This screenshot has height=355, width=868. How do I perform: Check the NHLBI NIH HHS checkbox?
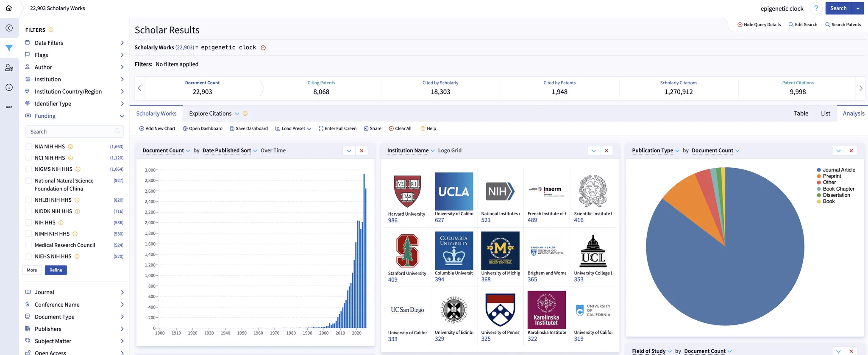28,200
